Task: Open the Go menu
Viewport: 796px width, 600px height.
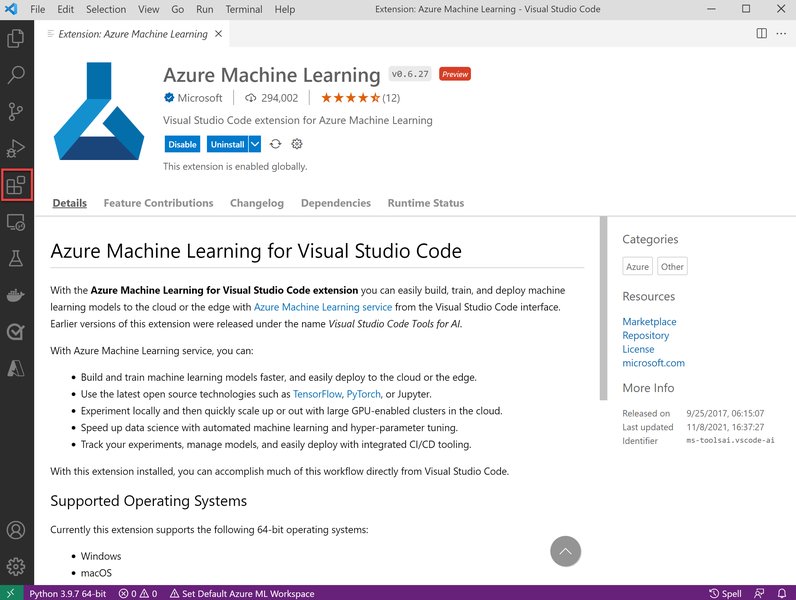Action: [178, 9]
